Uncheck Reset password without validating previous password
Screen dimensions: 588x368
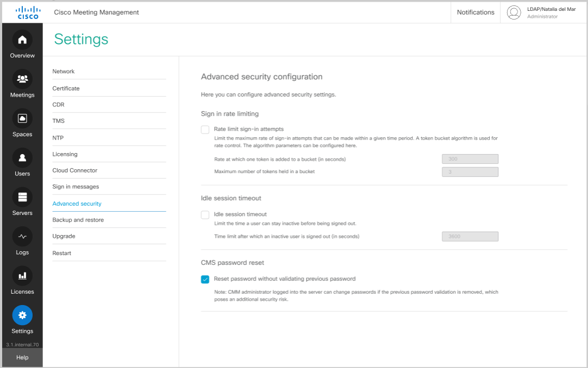pyautogui.click(x=205, y=280)
